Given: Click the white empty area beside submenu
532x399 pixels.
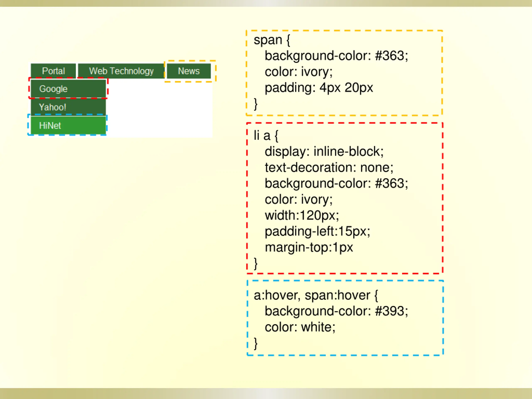Looking at the screenshot, I should click(159, 108).
